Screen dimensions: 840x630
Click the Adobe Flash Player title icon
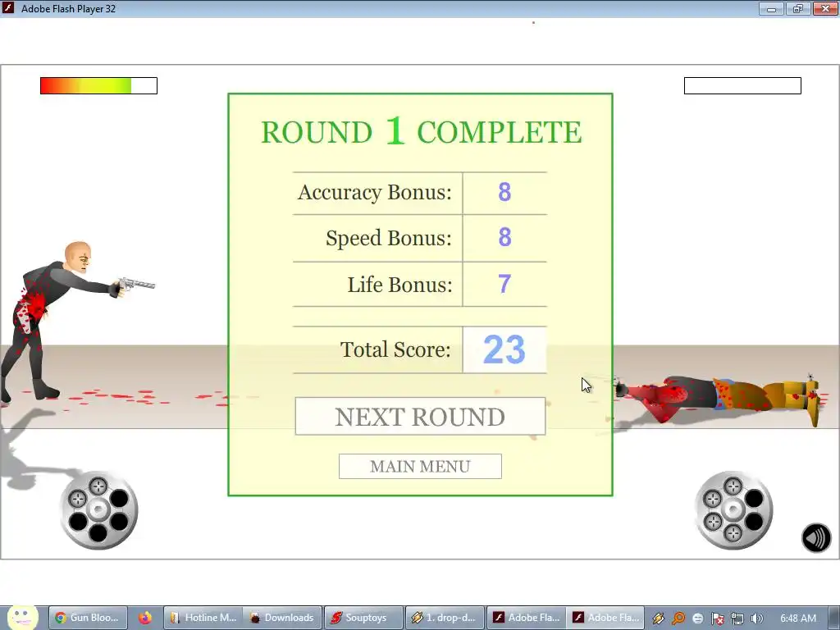click(8, 8)
